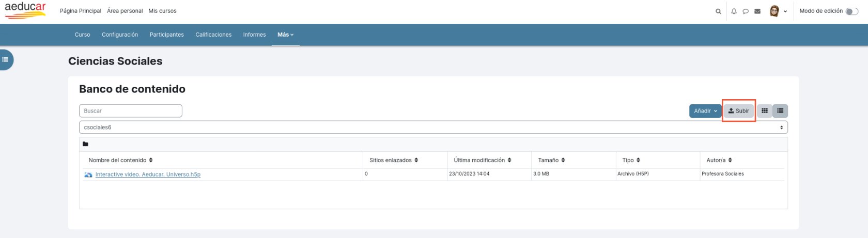Viewport: 868px width, 238px height.
Task: Go to Página Principal
Action: (x=81, y=11)
